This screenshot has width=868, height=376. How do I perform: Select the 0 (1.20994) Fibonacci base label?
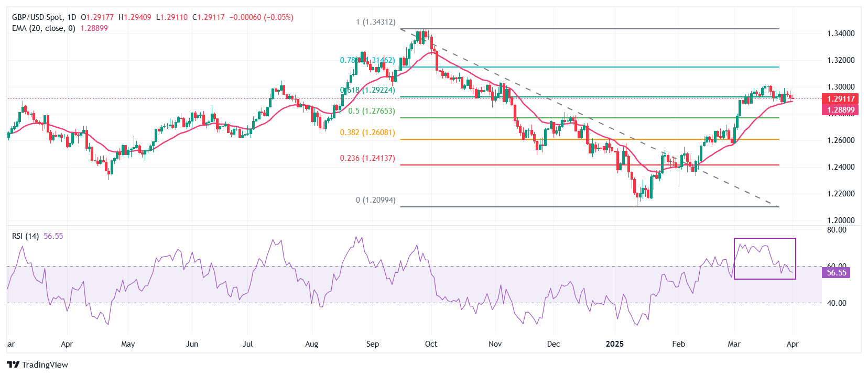(376, 200)
